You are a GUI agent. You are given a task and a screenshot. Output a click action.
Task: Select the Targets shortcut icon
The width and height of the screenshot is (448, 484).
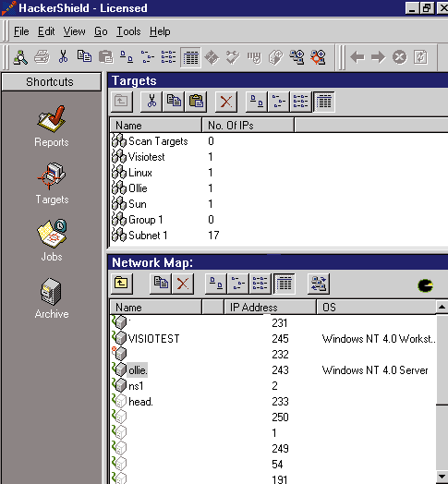tap(51, 175)
